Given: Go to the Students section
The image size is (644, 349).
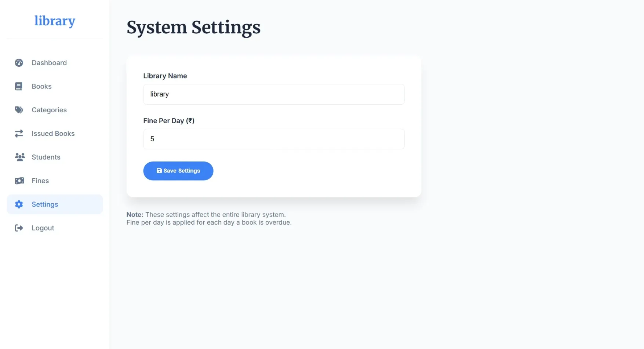Looking at the screenshot, I should tap(46, 157).
